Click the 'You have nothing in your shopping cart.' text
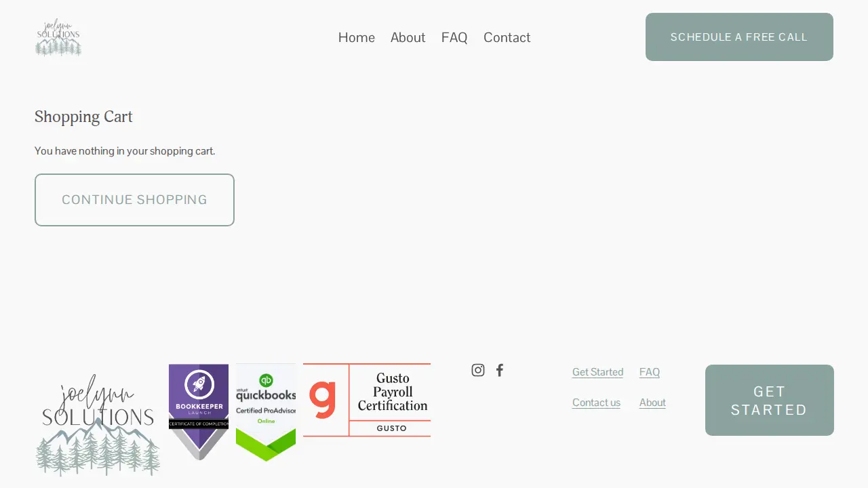This screenshot has height=488, width=868. 125,151
